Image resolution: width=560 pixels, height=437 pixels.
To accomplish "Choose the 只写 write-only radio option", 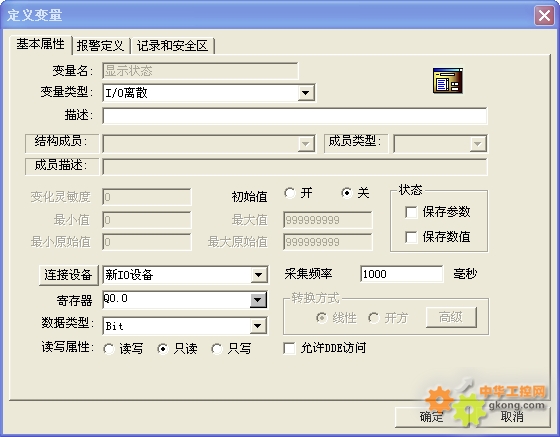I will coord(217,349).
